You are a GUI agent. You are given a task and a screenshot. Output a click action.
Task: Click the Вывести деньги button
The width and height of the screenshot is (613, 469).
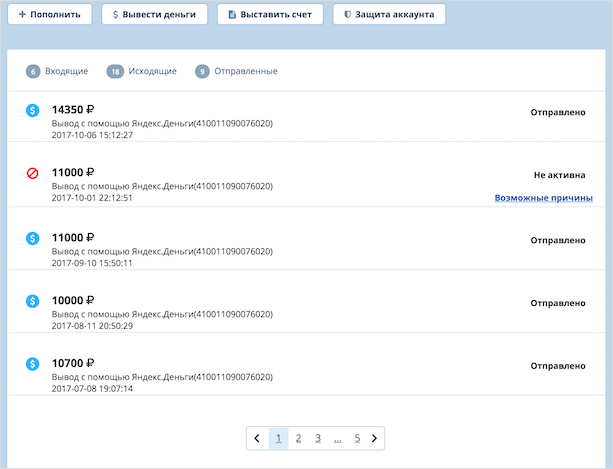[x=155, y=15]
